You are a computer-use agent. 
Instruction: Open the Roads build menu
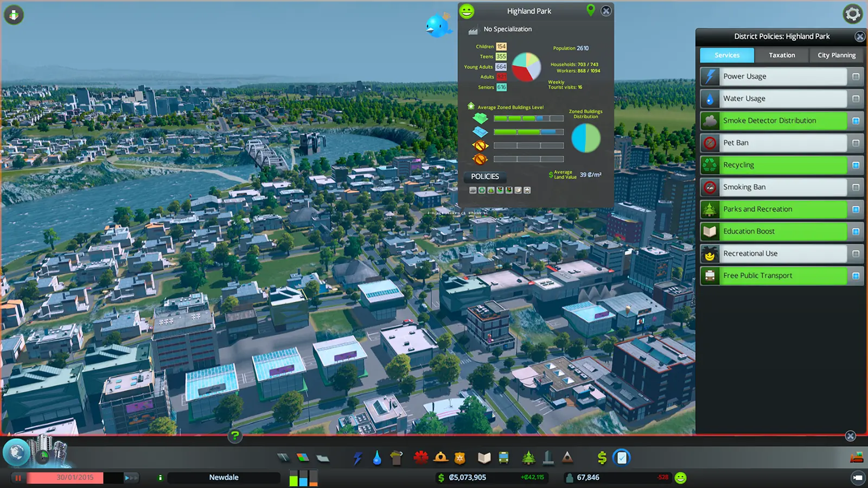pos(283,458)
